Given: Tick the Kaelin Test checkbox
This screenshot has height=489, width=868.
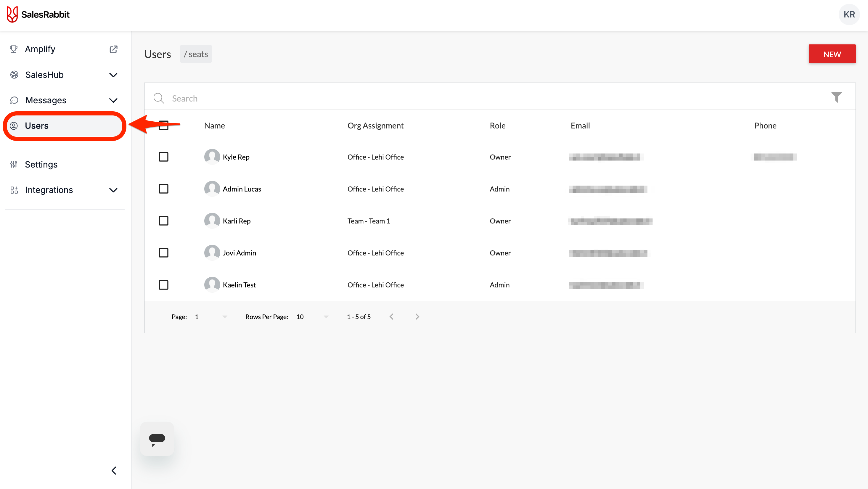Looking at the screenshot, I should pos(163,285).
